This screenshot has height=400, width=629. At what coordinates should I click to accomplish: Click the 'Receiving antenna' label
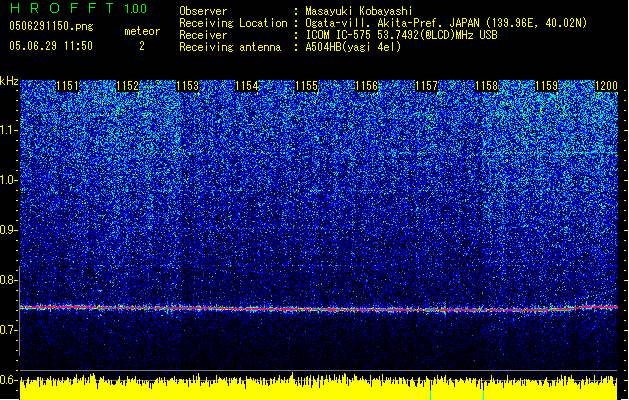(230, 47)
